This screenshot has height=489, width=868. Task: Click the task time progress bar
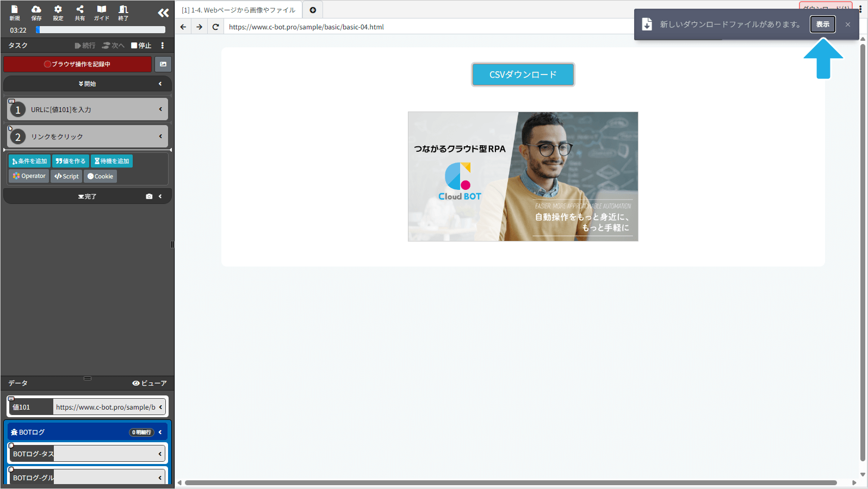click(101, 30)
